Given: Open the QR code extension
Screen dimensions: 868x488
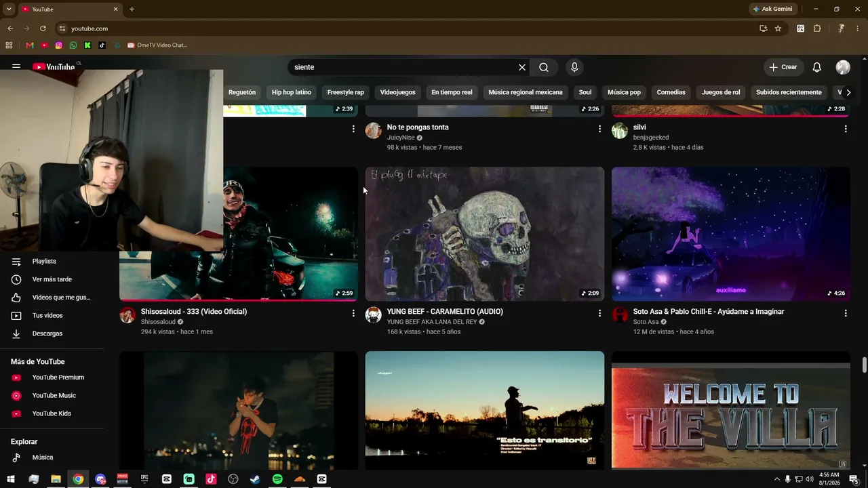Looking at the screenshot, I should click(801, 28).
